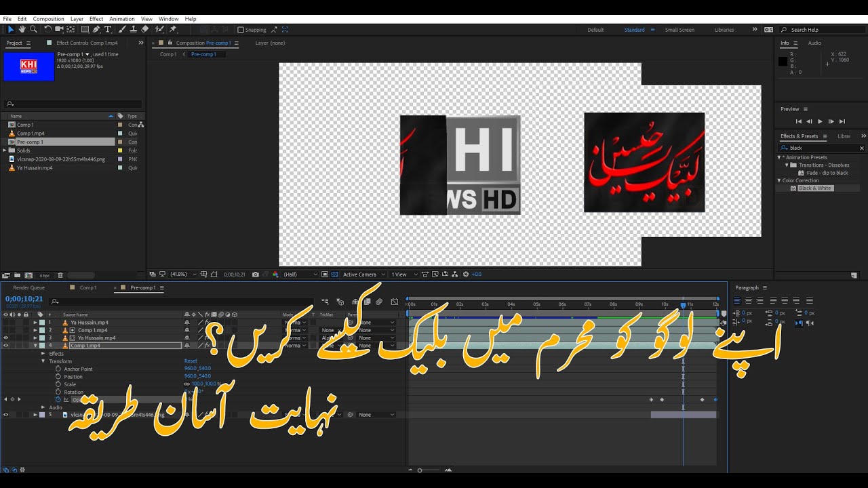868x488 pixels.
Task: Toggle region of interest button in viewer
Action: pos(325,274)
